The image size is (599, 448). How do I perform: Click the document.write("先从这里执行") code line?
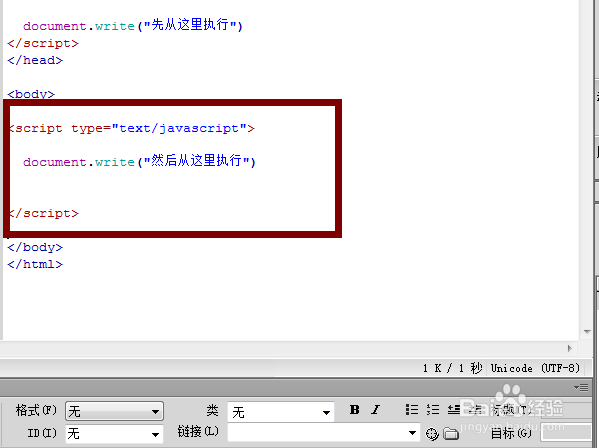pos(133,26)
